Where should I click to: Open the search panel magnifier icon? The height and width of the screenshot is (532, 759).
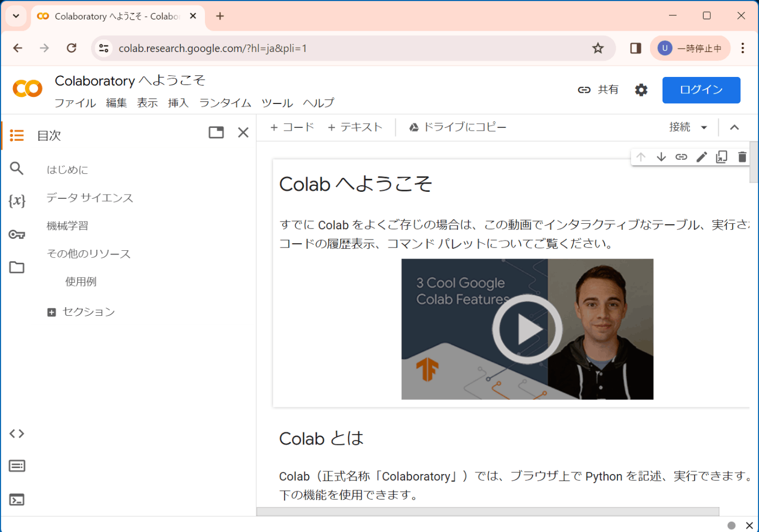coord(17,168)
